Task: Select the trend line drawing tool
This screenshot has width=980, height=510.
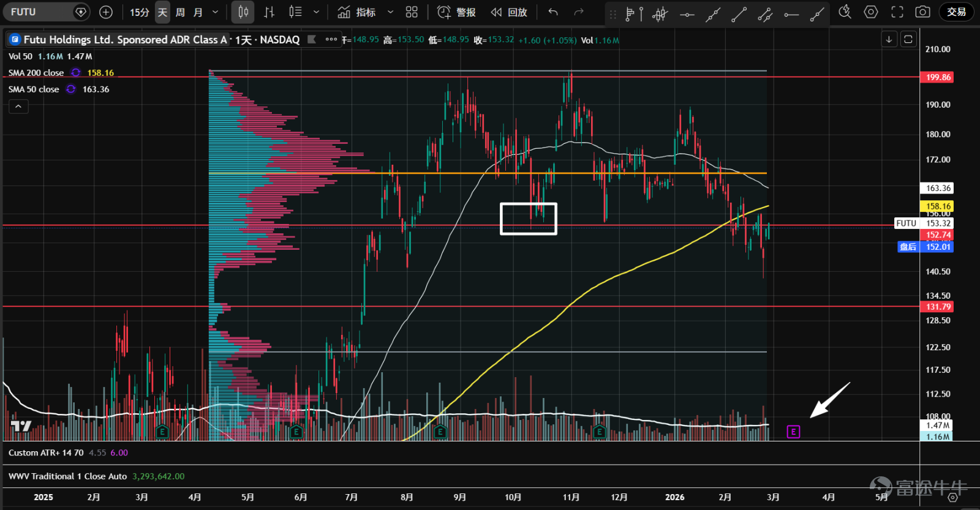Action: (739, 13)
